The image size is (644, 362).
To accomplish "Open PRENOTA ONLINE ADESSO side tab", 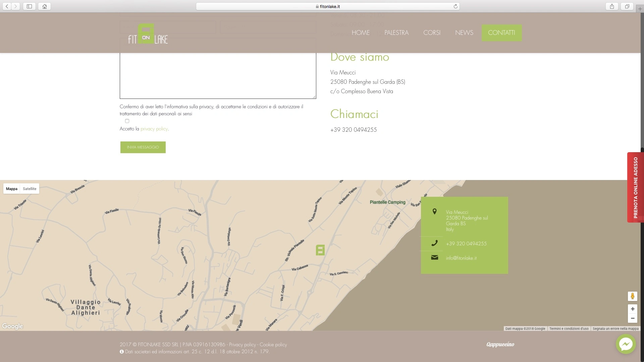I will point(635,187).
